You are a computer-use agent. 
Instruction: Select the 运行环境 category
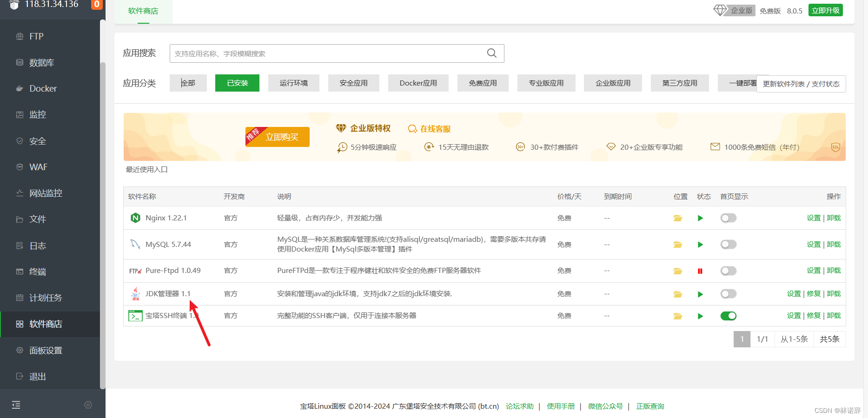click(294, 83)
